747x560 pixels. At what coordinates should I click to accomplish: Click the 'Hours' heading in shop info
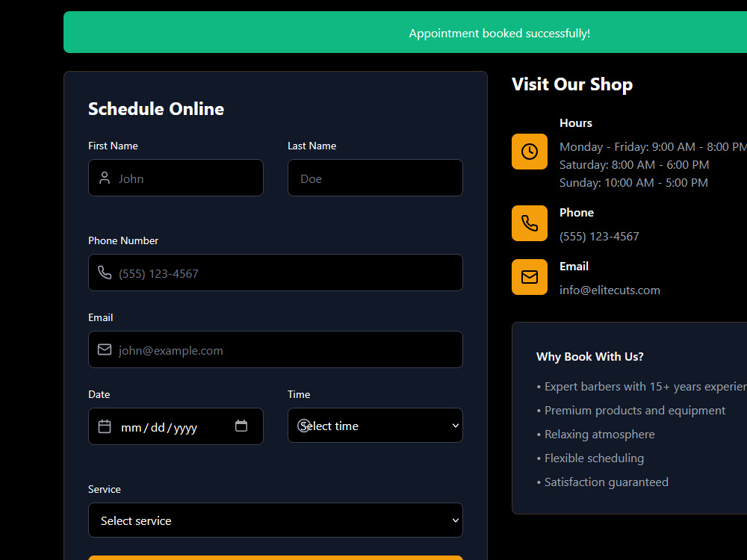(575, 123)
